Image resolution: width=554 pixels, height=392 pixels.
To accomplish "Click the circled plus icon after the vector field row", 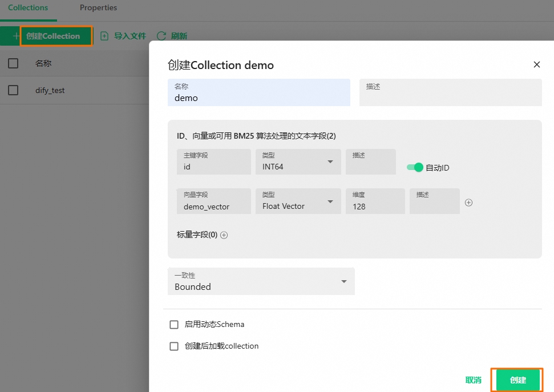I will pos(468,201).
